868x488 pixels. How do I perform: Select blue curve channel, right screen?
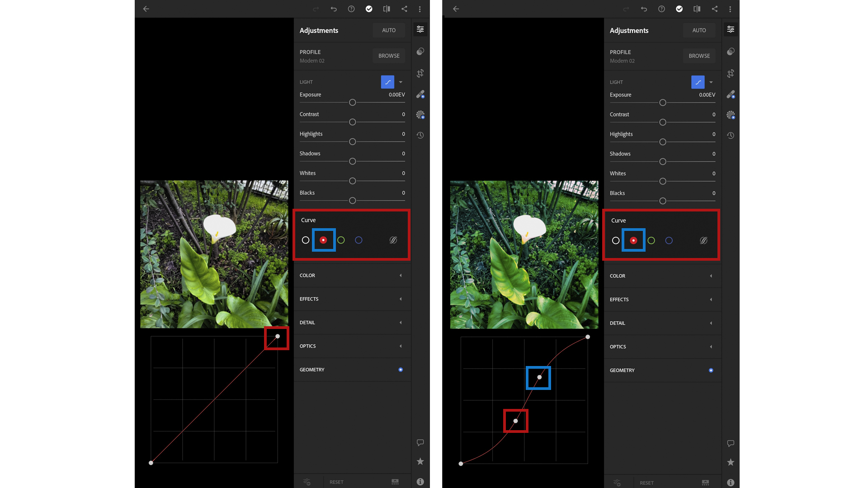click(669, 241)
